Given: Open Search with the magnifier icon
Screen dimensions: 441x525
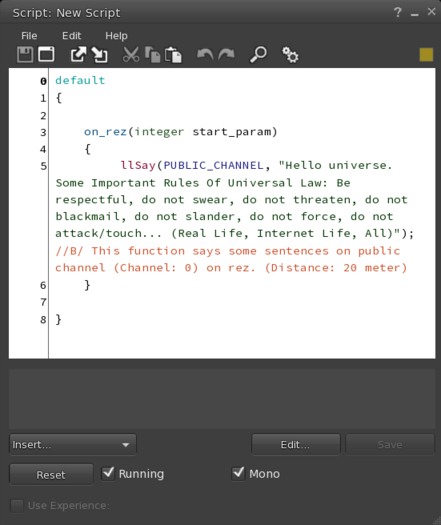Looking at the screenshot, I should click(x=258, y=55).
